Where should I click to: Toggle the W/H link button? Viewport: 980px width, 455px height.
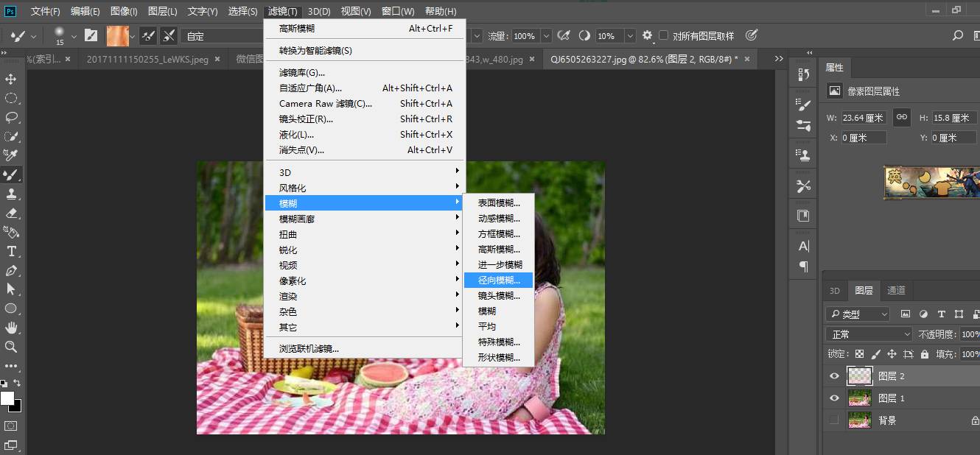[901, 116]
